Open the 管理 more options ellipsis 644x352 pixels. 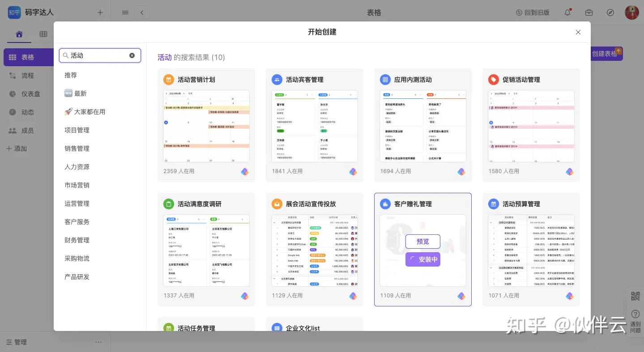98,342
